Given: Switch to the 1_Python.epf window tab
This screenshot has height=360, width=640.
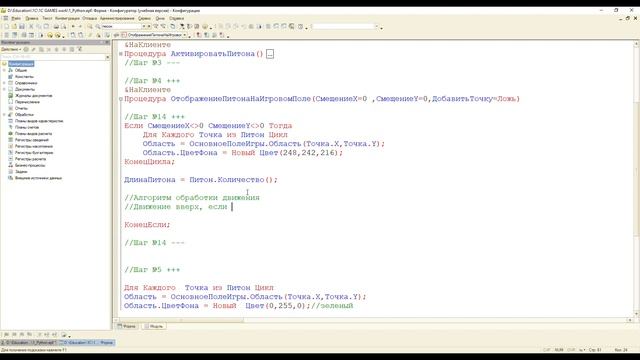Looking at the screenshot, I should click(x=29, y=342).
